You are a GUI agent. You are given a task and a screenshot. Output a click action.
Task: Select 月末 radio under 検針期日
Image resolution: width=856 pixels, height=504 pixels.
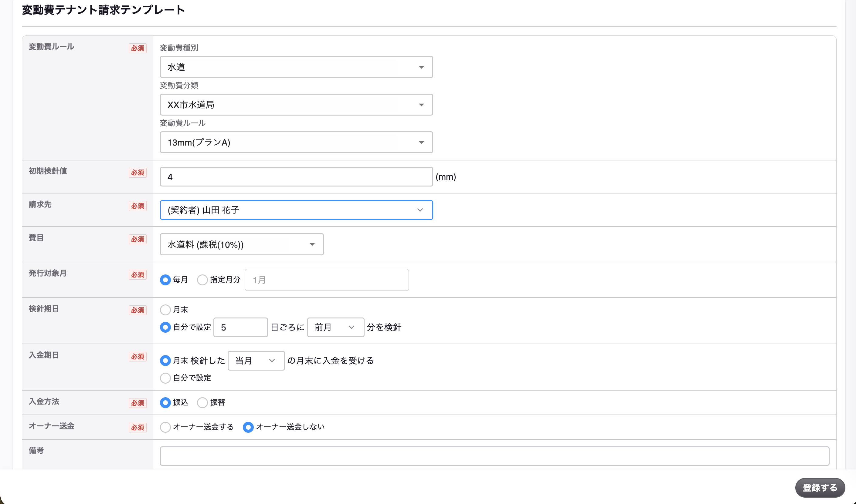(165, 310)
